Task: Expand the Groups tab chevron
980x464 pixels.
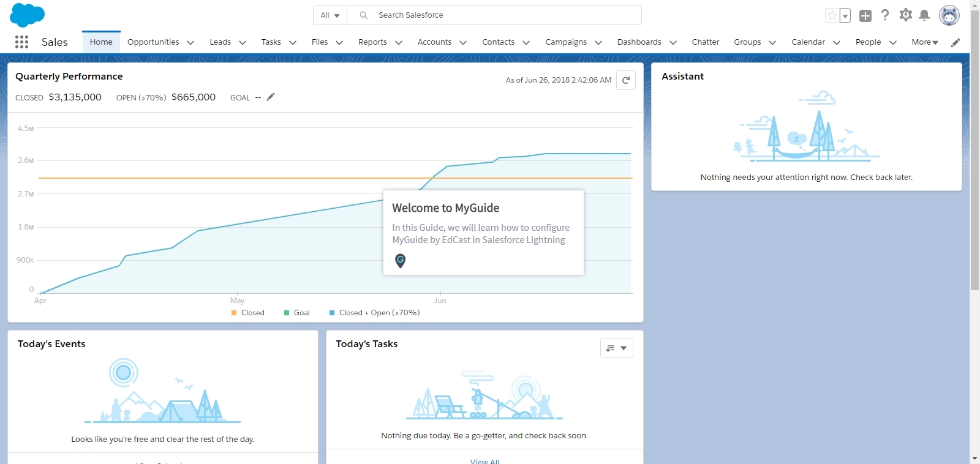Action: click(x=772, y=43)
